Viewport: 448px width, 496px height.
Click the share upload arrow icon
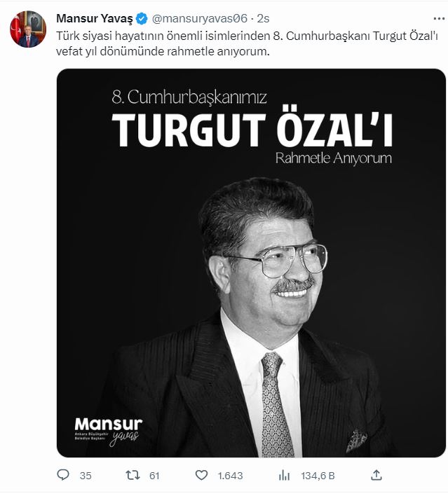(376, 475)
